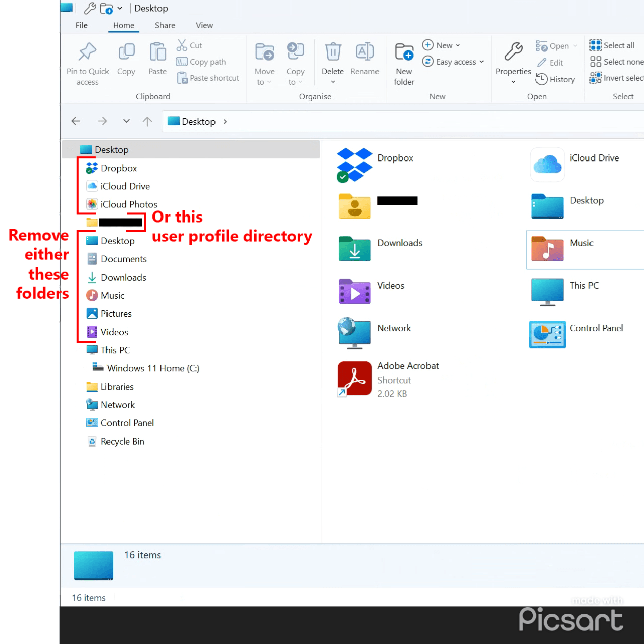This screenshot has width=644, height=644.
Task: Switch to the View ribbon tab
Action: pyautogui.click(x=204, y=25)
